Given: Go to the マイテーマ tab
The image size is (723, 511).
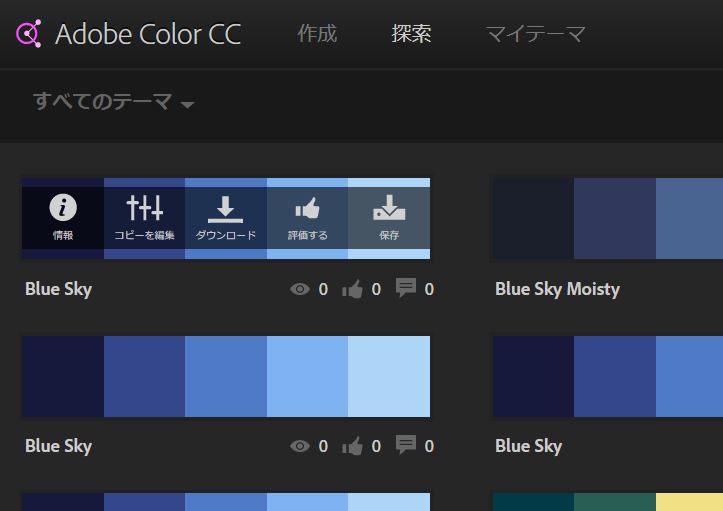Looking at the screenshot, I should [535, 34].
